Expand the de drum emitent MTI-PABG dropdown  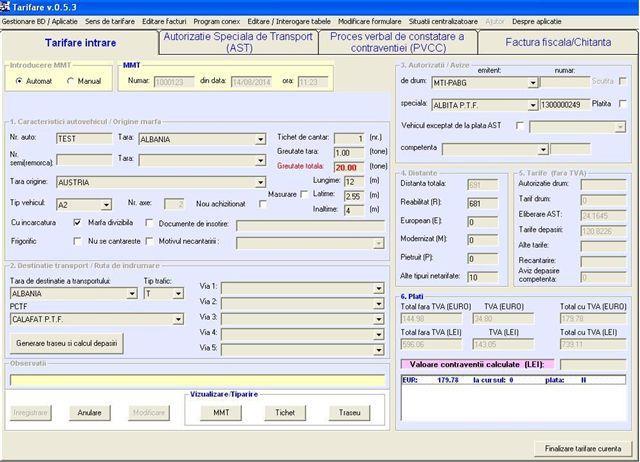tap(533, 83)
